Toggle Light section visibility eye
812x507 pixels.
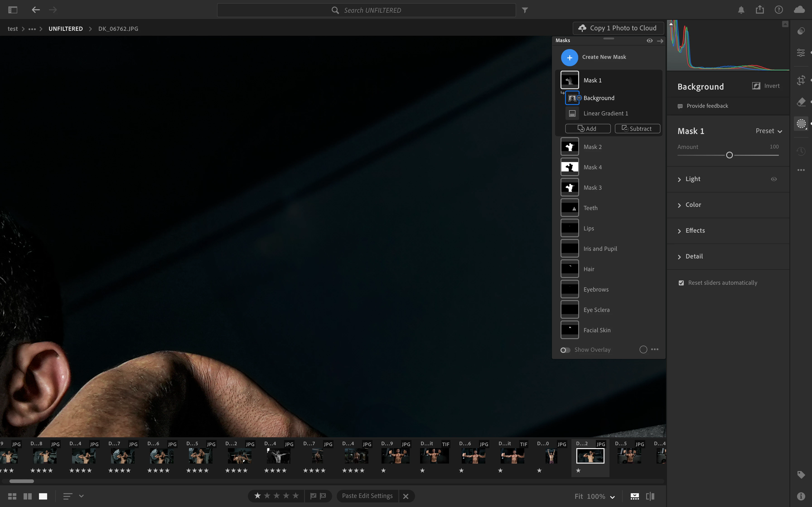(x=774, y=179)
